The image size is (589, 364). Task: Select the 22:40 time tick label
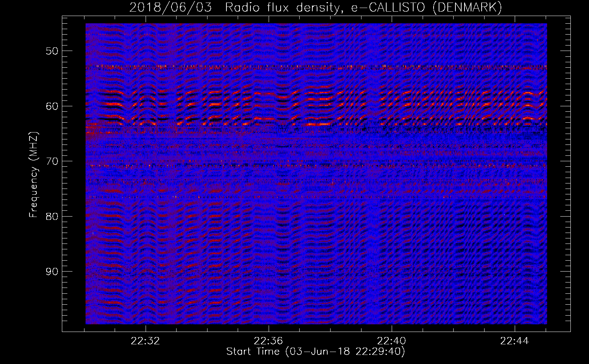coord(392,341)
